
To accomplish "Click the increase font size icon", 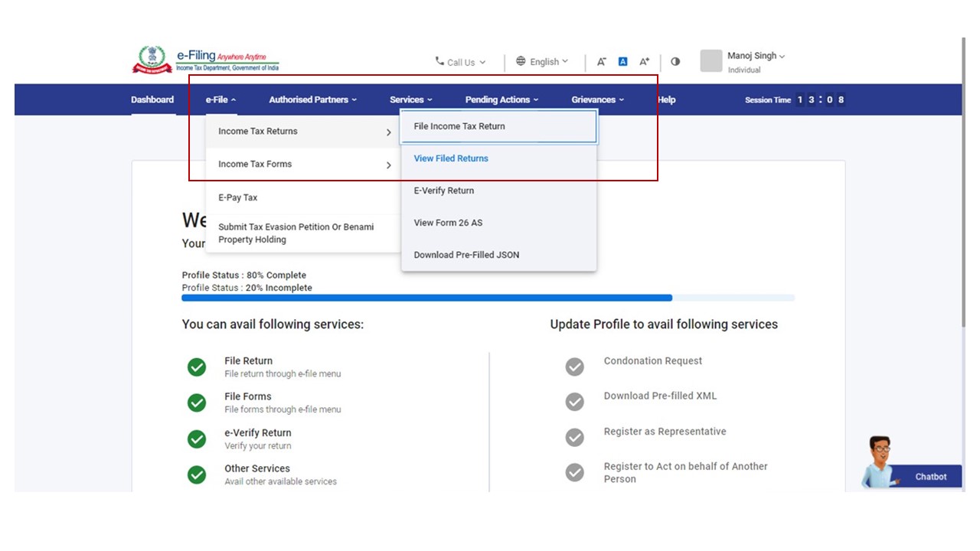I will tap(644, 62).
